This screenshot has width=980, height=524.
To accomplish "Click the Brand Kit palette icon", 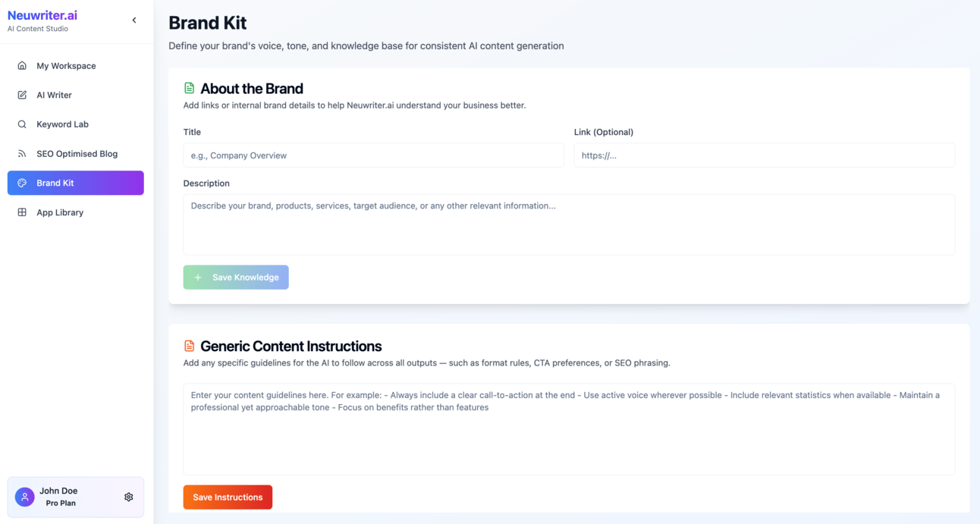I will (22, 183).
